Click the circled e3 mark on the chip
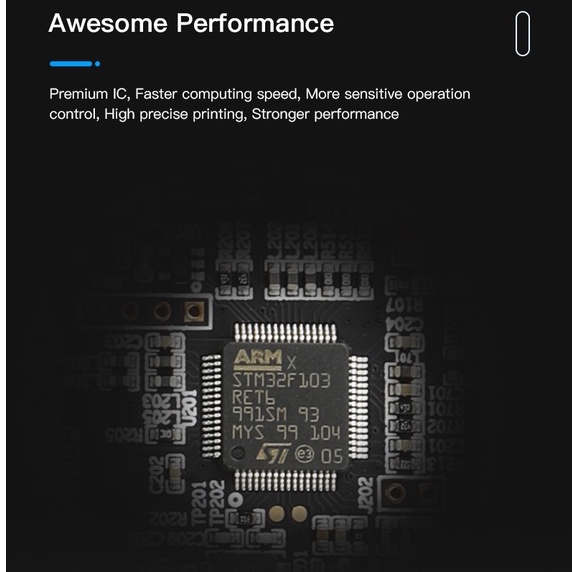 [304, 454]
